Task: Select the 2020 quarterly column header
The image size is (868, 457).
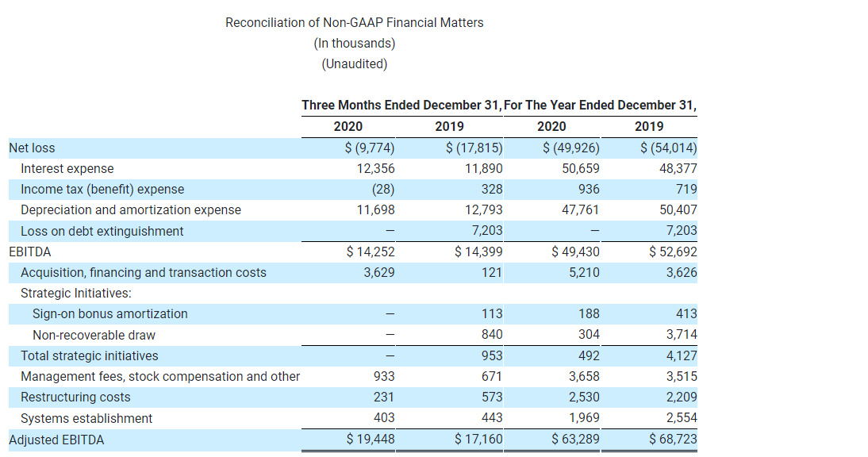Action: 348,126
